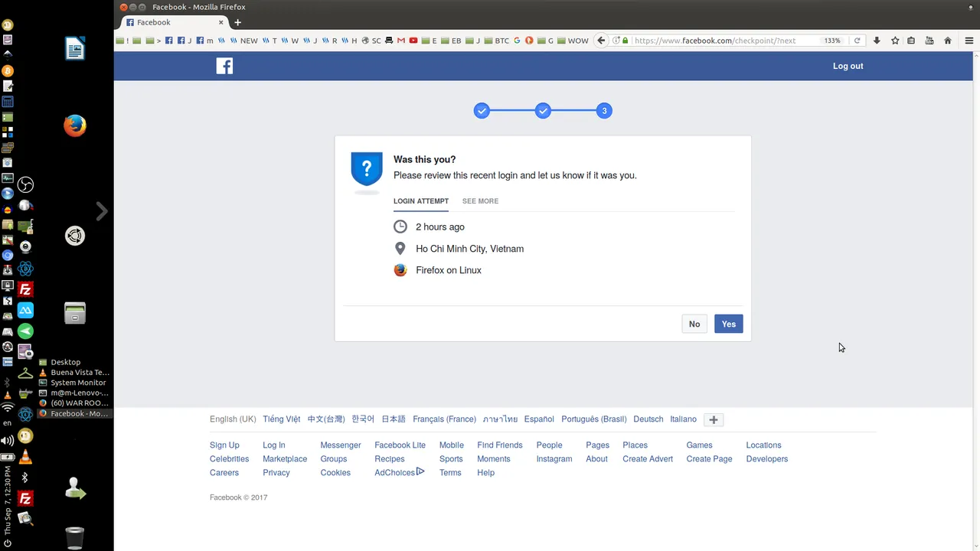The width and height of the screenshot is (980, 551).
Task: Click the VLC cone icon in panel
Action: tap(25, 458)
